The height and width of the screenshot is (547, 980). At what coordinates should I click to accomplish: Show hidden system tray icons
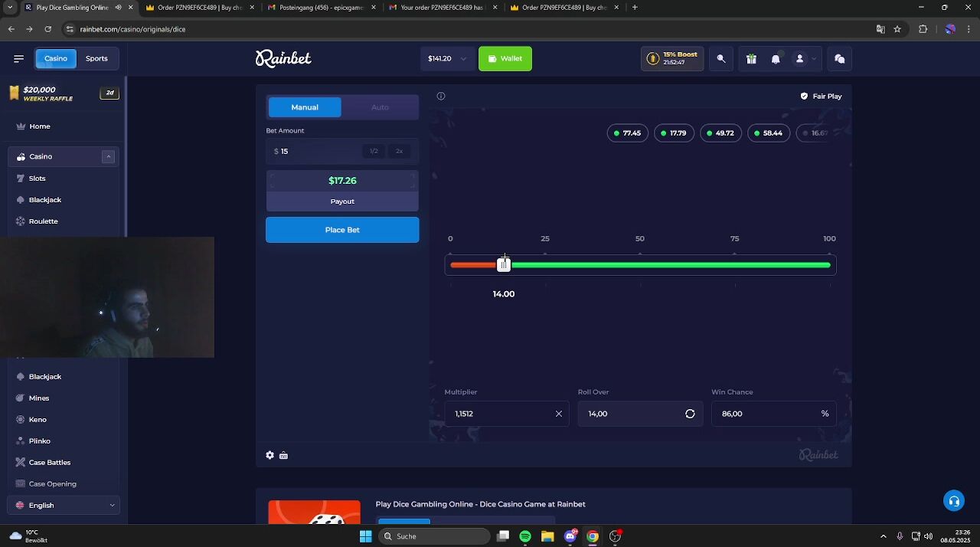coord(883,536)
